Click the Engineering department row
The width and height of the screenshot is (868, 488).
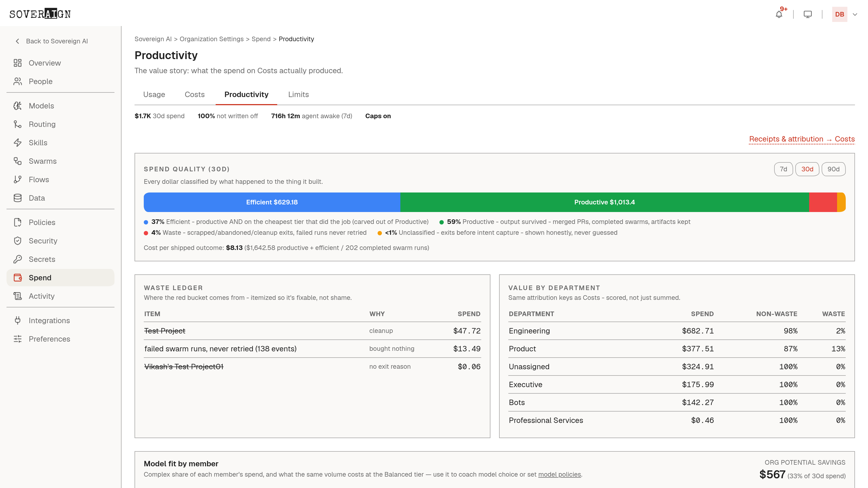676,331
